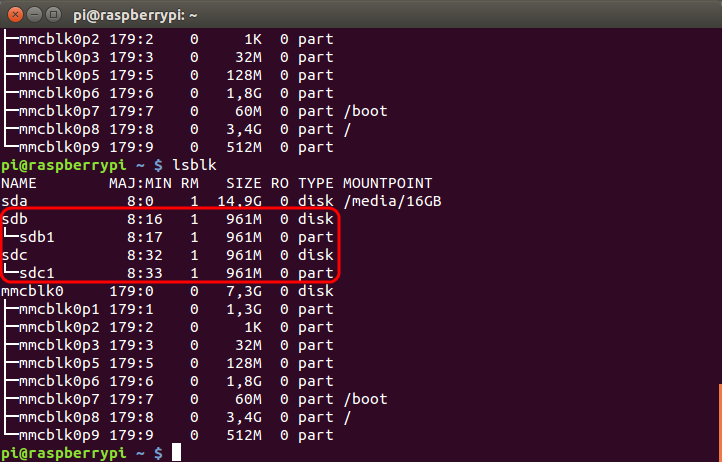This screenshot has width=722, height=462.
Task: Click the TYPE column header
Action: [315, 183]
